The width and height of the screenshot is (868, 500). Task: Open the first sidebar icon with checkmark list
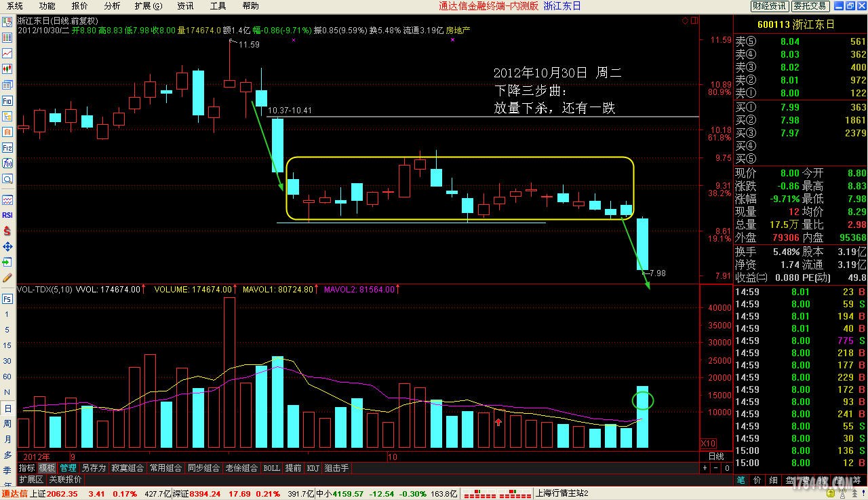coord(7,22)
